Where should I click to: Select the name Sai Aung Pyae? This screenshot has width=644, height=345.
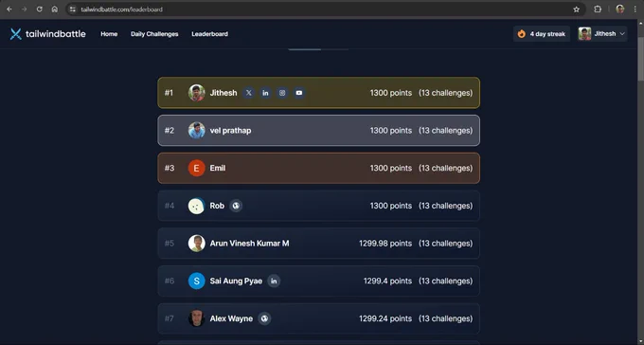click(236, 281)
